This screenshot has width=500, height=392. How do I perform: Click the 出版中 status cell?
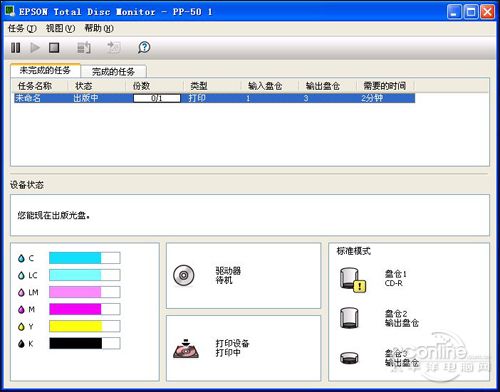click(86, 98)
